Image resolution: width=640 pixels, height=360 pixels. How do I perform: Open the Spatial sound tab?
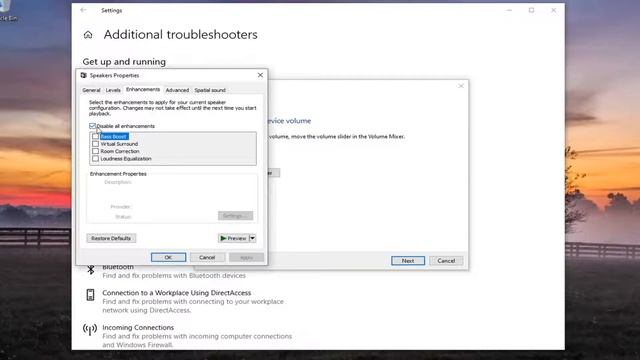pos(210,90)
